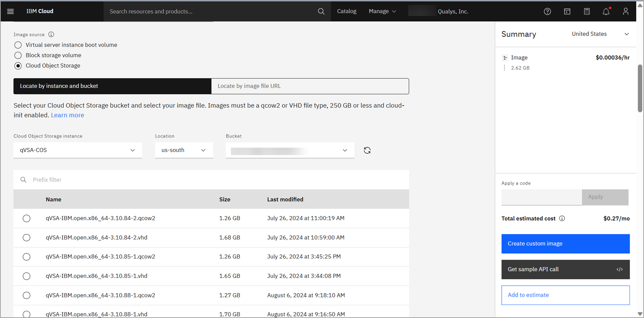The width and height of the screenshot is (644, 318).
Task: Select Virtual server instance boot volume option
Action: tap(18, 45)
